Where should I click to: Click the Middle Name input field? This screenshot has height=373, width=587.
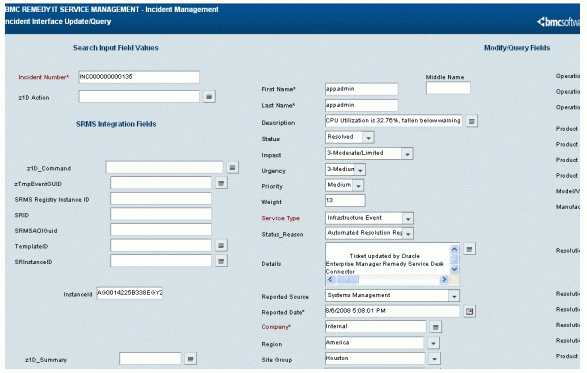point(448,88)
